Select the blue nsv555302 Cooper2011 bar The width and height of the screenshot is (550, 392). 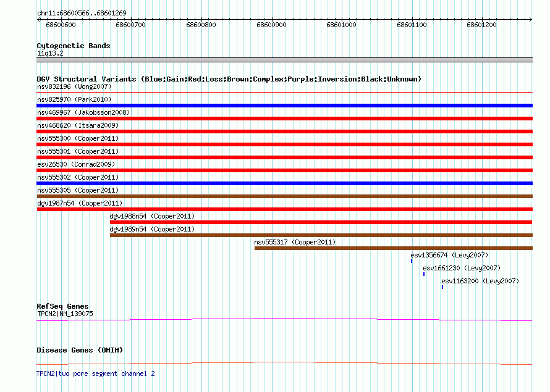[x=284, y=183]
